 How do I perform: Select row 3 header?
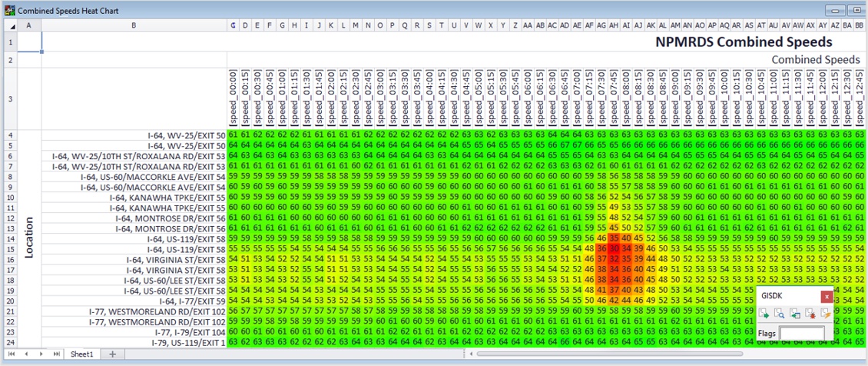click(x=12, y=99)
